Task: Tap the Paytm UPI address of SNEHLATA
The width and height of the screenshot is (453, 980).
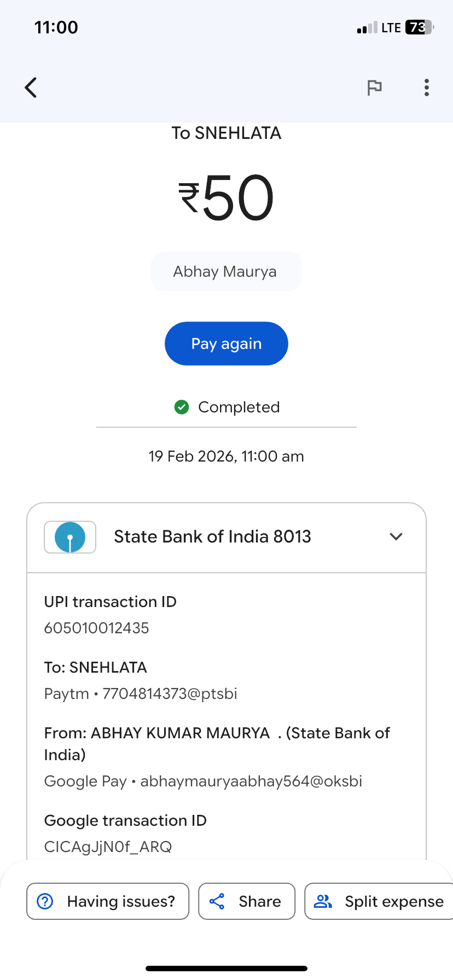Action: tap(170, 693)
